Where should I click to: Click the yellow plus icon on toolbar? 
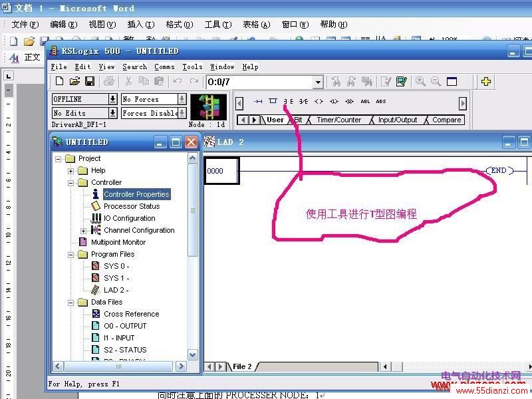tap(486, 81)
